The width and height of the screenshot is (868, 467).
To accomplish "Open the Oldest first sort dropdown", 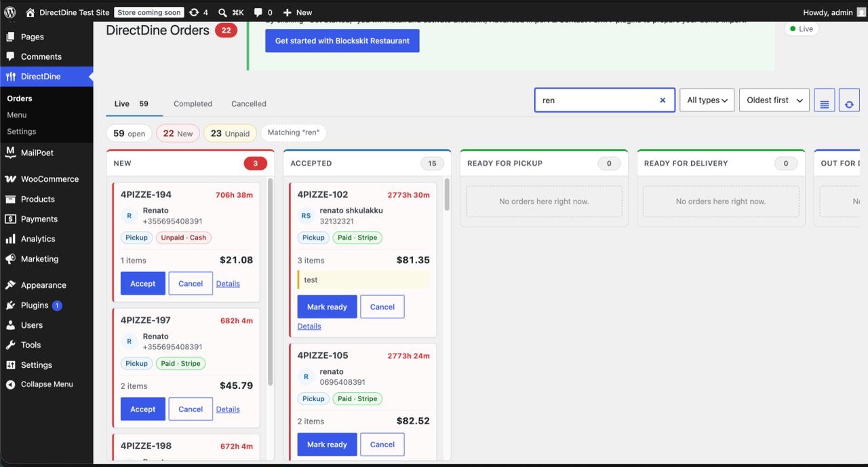I will click(x=774, y=100).
